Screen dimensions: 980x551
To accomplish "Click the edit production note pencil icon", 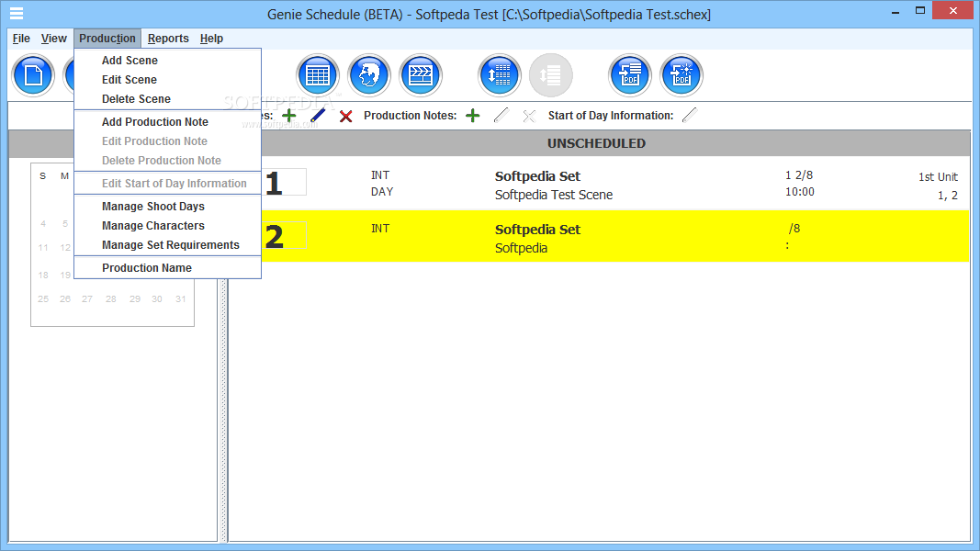I will 501,115.
